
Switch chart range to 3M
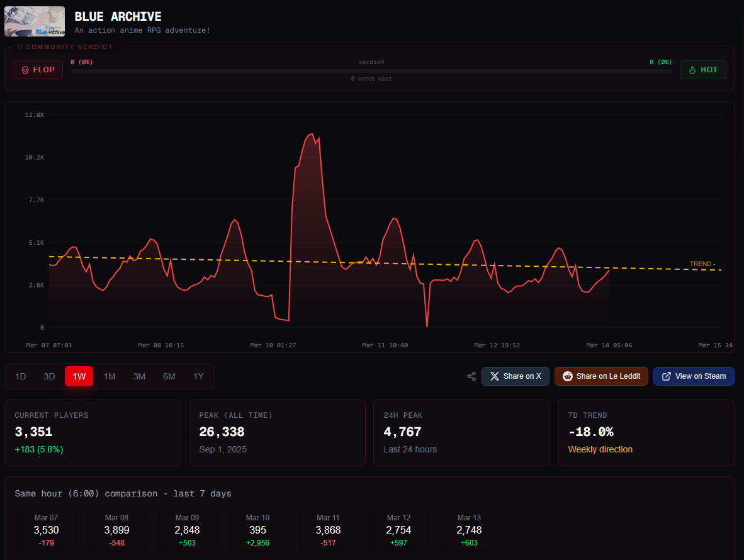coord(139,376)
